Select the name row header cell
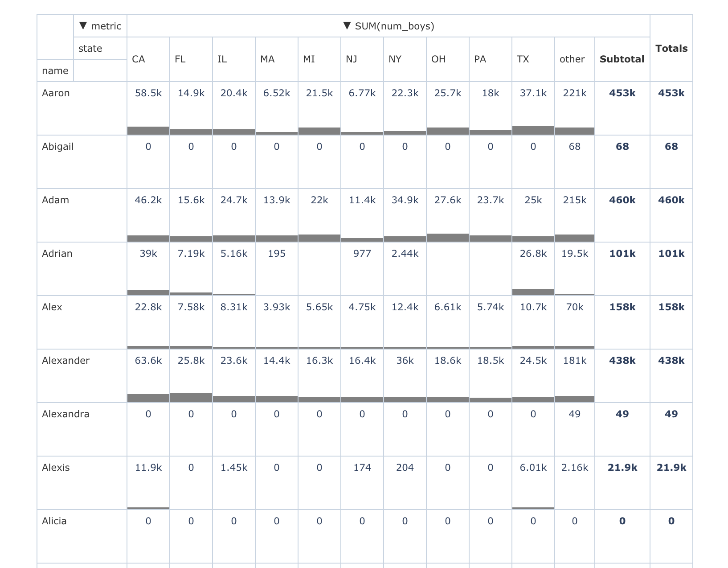 coord(55,70)
